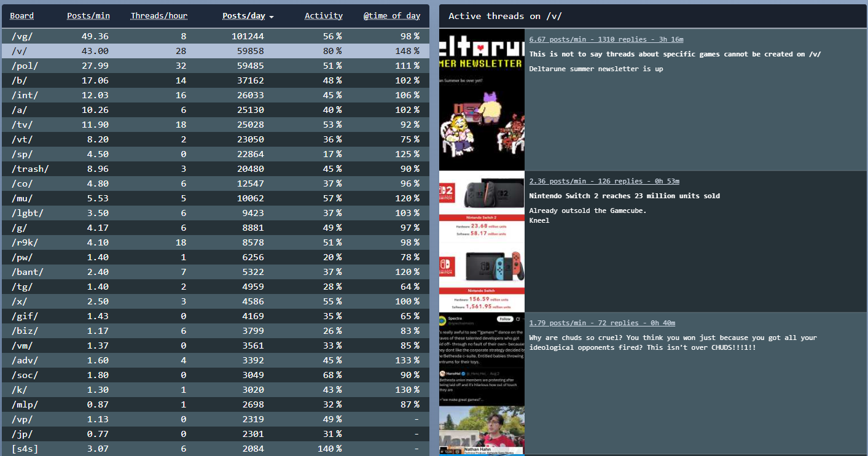Click the 140 % activity value
Viewport: 868px width, 456px height.
click(x=330, y=449)
